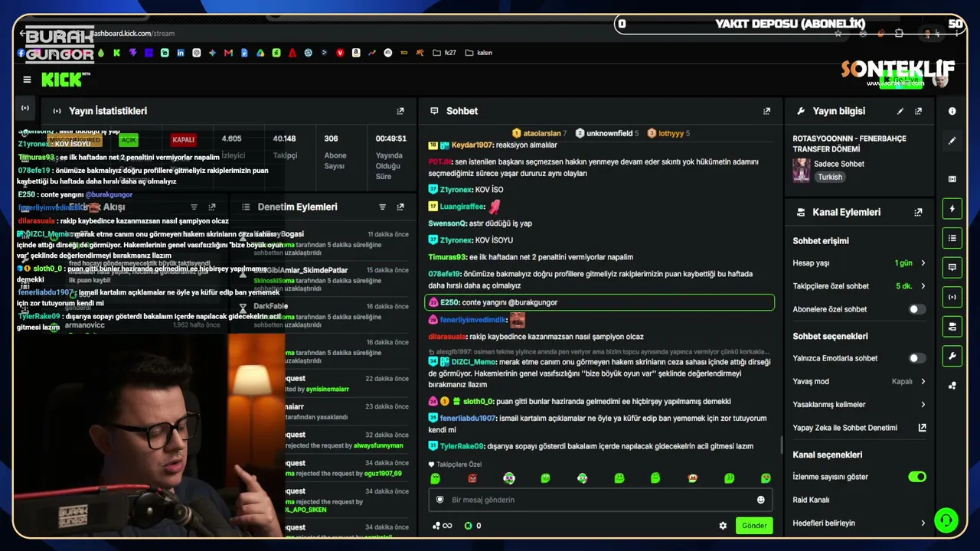Click the KAPALI status badge
Screen dimensions: 980x551
click(184, 140)
